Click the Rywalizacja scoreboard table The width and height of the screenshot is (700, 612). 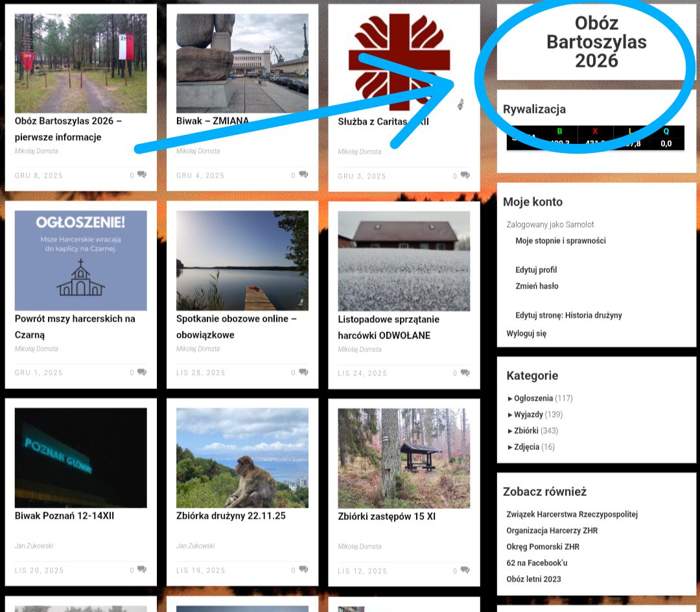(x=595, y=138)
